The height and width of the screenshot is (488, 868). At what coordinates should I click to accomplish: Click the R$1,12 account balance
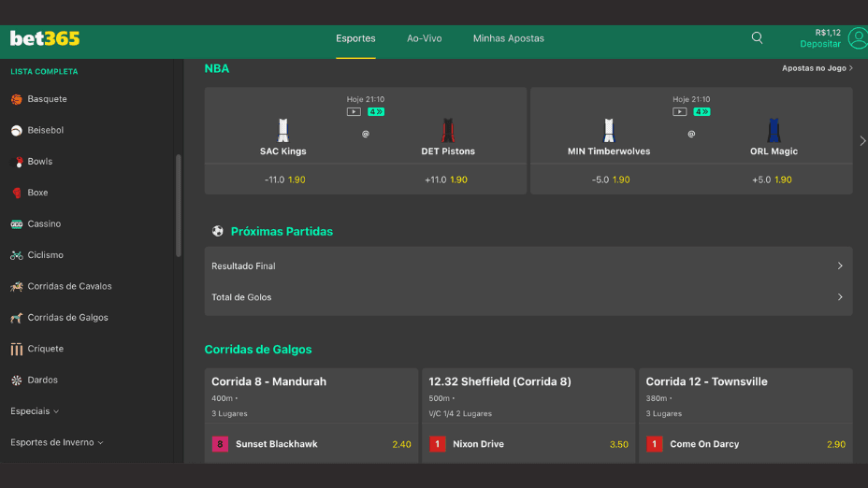coord(828,33)
